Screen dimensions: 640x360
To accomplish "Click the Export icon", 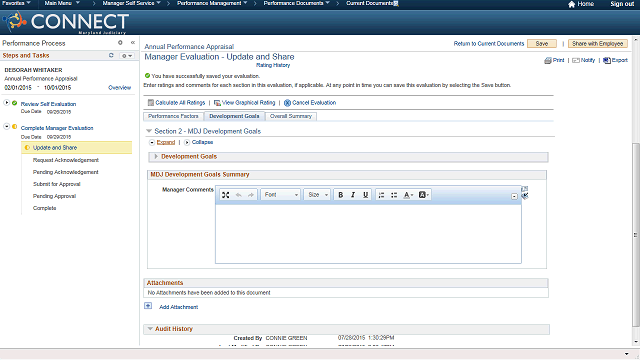I will [x=607, y=60].
